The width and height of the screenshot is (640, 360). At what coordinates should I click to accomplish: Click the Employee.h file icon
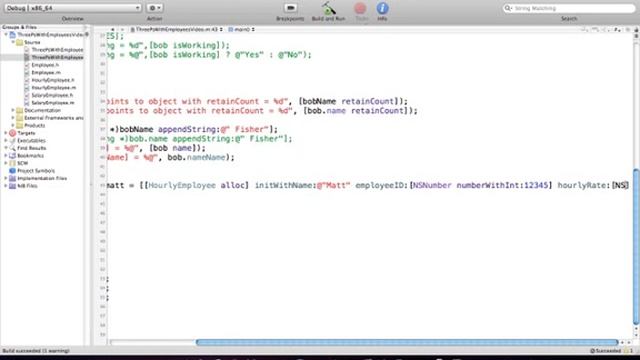pyautogui.click(x=27, y=65)
